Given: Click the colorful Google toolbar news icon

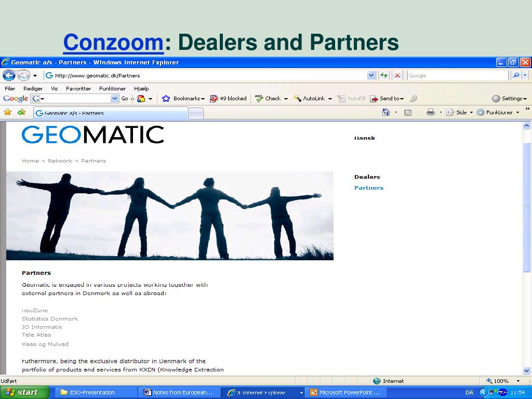Looking at the screenshot, I should [141, 98].
